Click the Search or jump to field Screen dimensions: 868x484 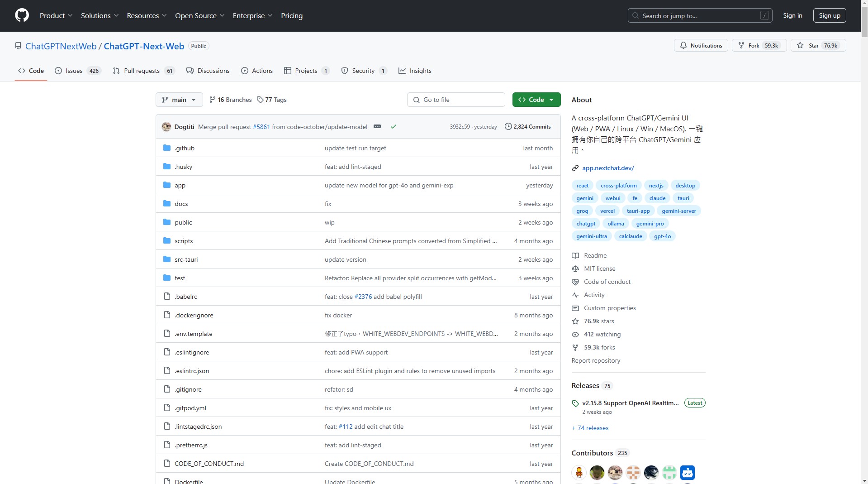click(699, 15)
